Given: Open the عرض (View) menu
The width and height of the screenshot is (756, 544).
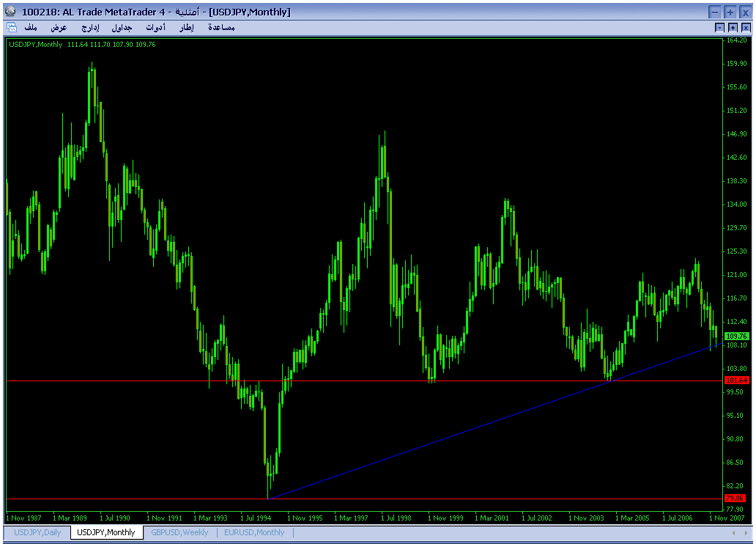Looking at the screenshot, I should click(x=59, y=27).
